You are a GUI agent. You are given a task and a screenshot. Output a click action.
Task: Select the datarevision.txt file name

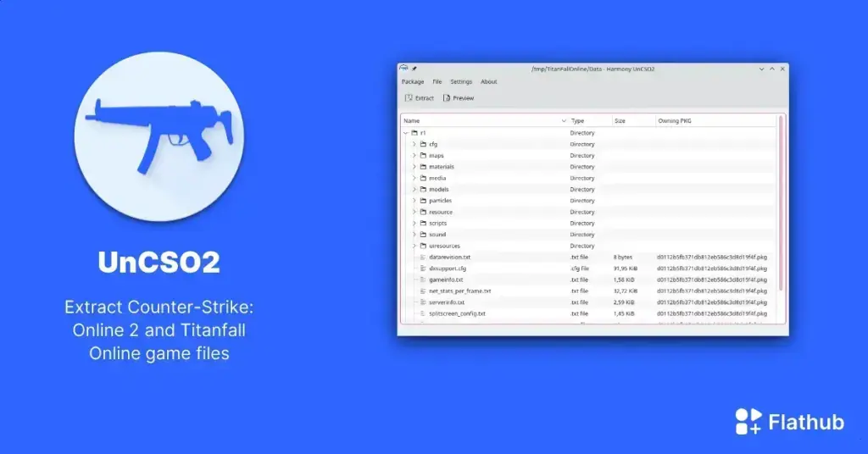pyautogui.click(x=449, y=257)
